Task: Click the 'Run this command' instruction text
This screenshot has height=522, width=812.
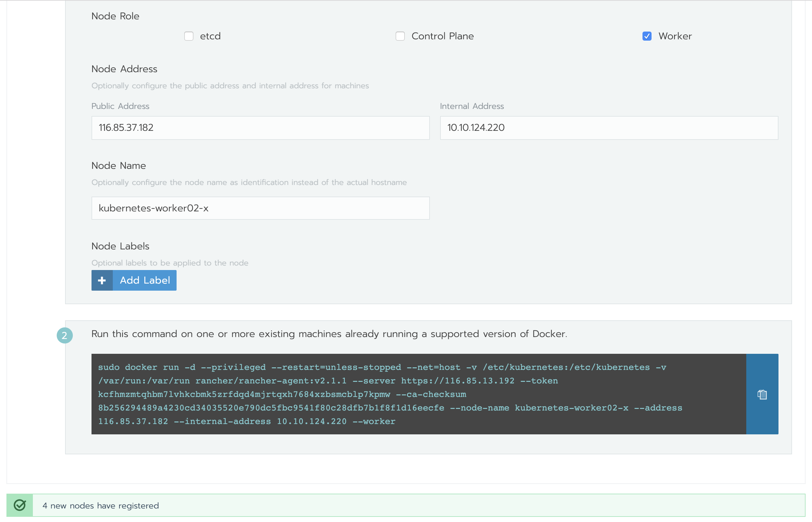Action: click(329, 334)
